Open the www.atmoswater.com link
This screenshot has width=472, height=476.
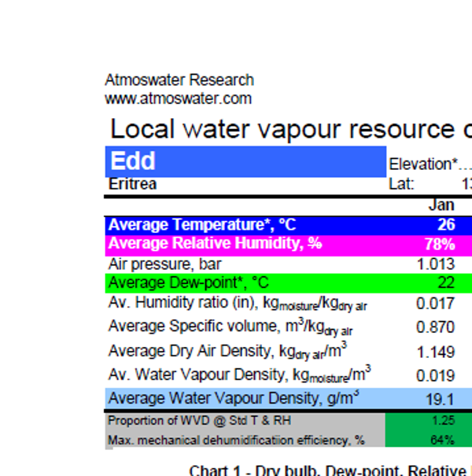pos(178,98)
